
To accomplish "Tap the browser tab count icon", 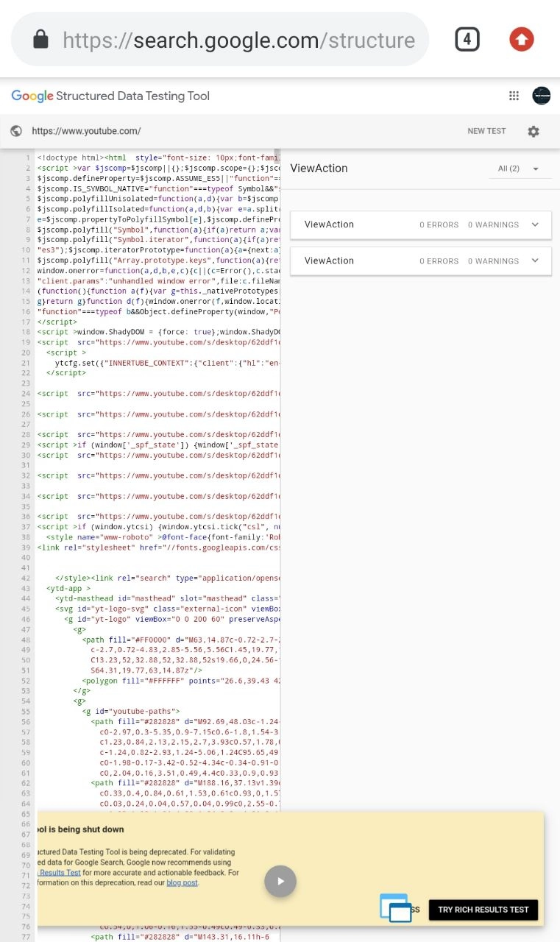I will point(467,39).
